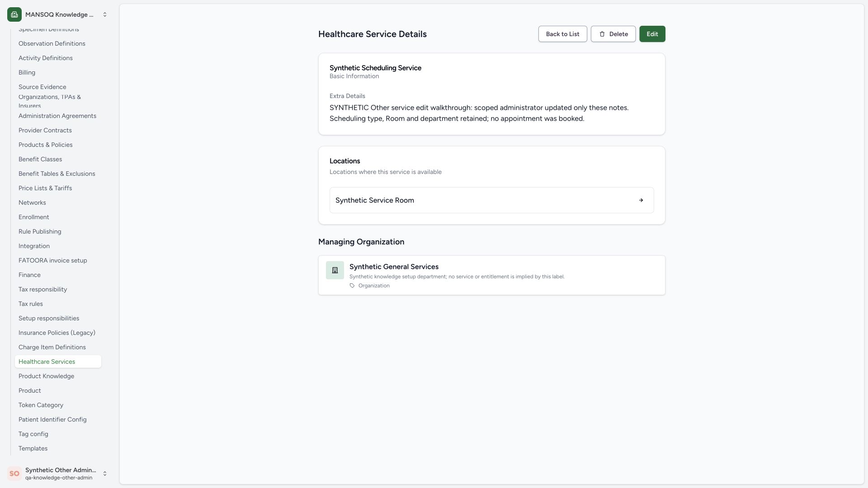Open the Synthetic Service Room arrow icon

641,200
